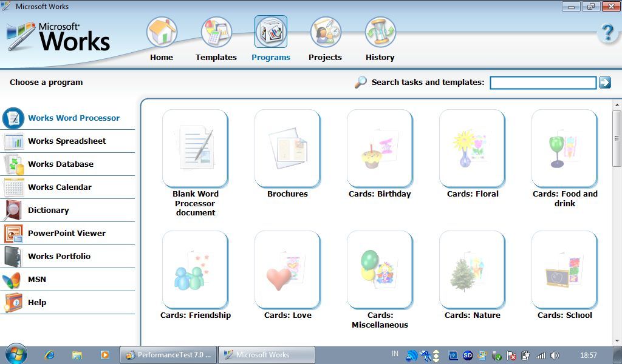622x364 pixels.
Task: Click the template list scroll up arrow
Action: coord(617,105)
